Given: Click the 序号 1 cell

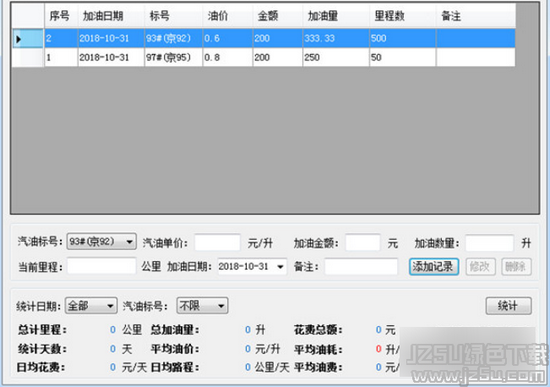Looking at the screenshot, I should pyautogui.click(x=61, y=57).
